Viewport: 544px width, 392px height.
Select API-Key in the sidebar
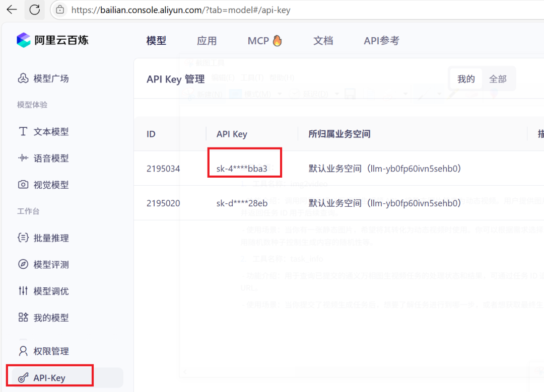67,377
